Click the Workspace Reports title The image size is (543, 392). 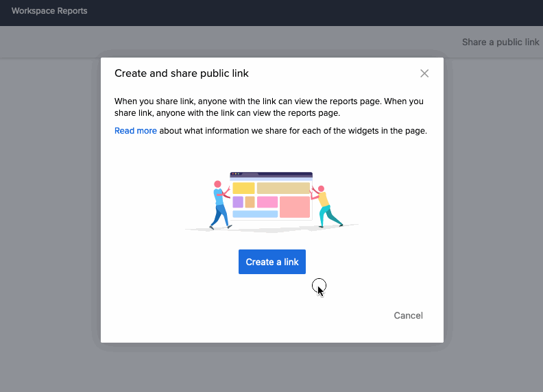(49, 11)
